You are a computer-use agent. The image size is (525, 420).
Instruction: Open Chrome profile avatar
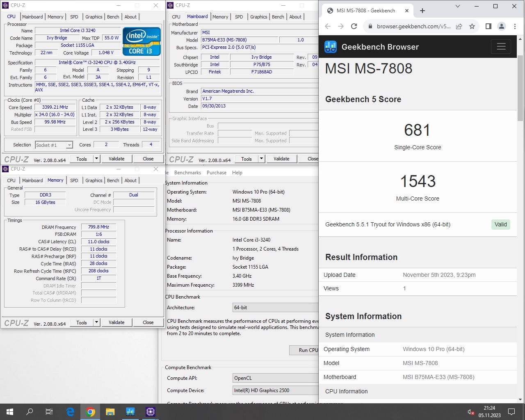[x=502, y=26]
